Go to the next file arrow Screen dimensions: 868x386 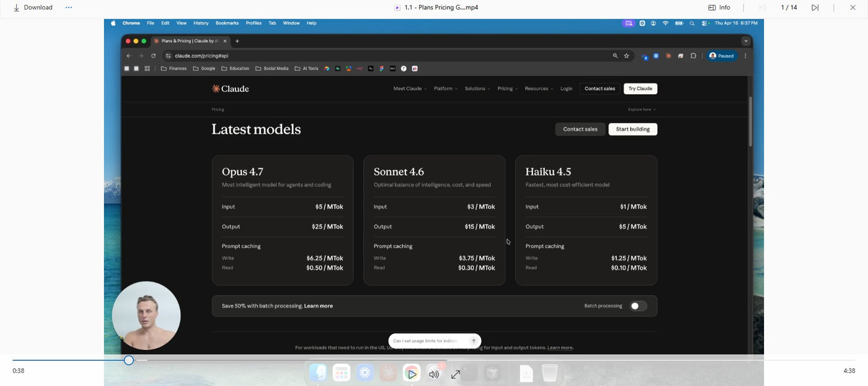coord(815,8)
